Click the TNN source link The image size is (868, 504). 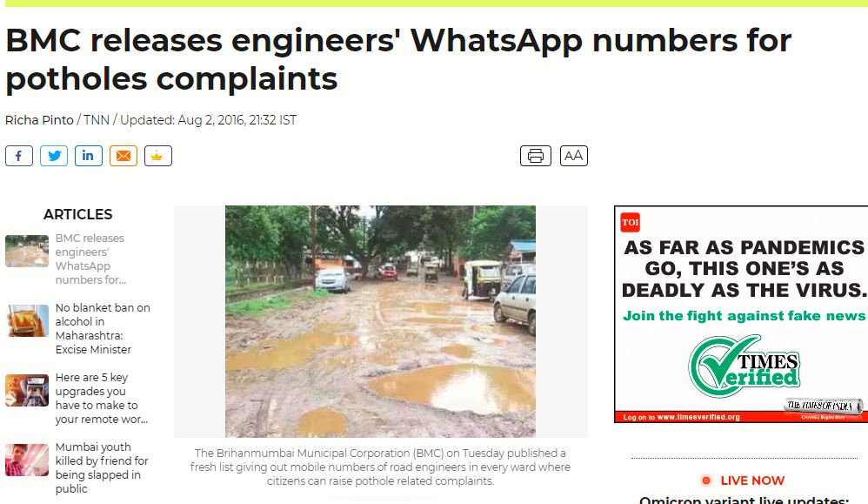97,120
